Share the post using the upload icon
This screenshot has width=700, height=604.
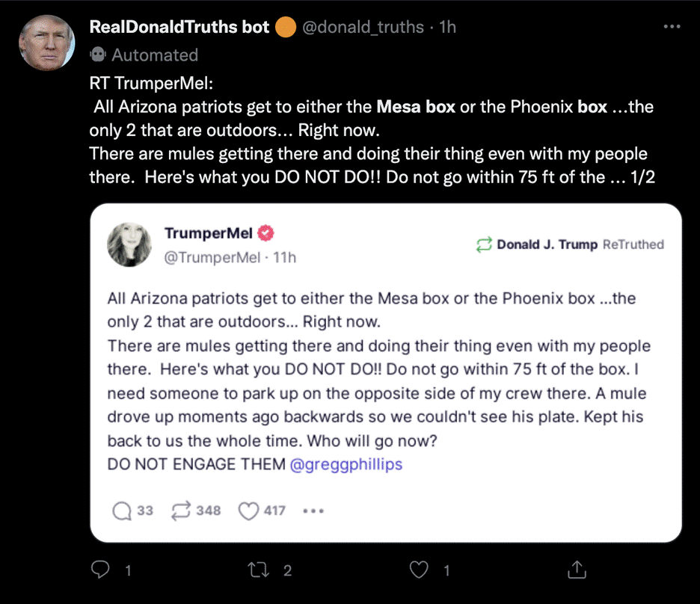[576, 570]
